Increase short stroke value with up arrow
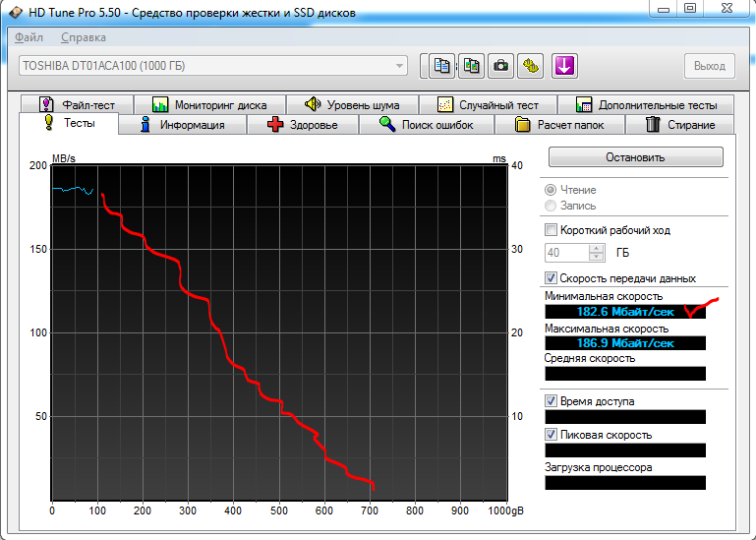Viewport: 756px width, 540px height. pyautogui.click(x=597, y=249)
